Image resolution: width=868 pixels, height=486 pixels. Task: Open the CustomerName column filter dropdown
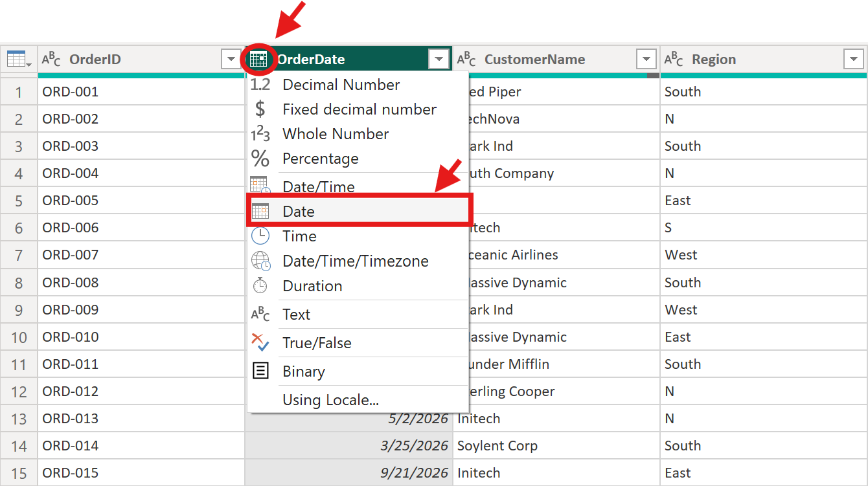[x=646, y=60]
